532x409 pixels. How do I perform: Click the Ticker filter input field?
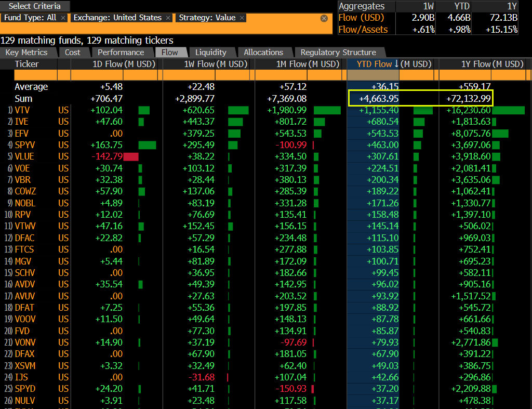coord(36,75)
